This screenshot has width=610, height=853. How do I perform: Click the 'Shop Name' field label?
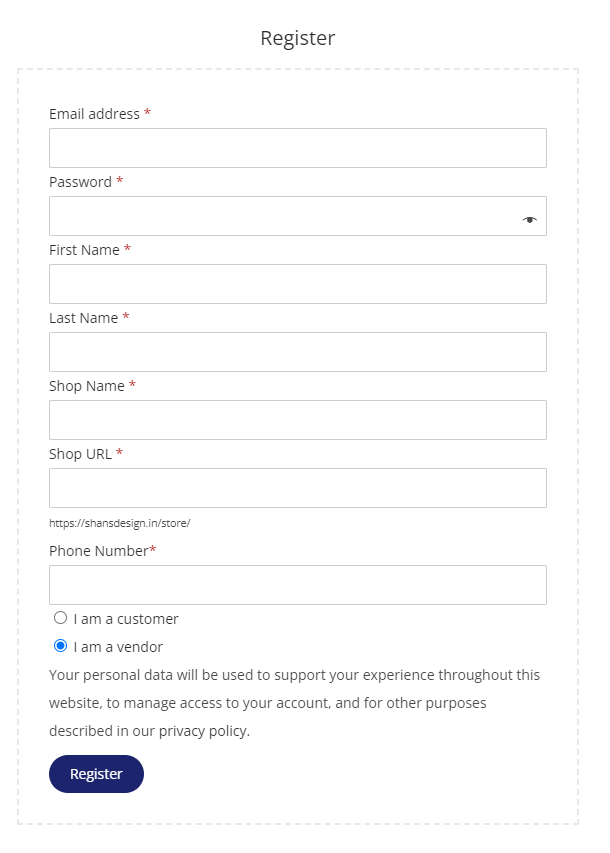[87, 386]
